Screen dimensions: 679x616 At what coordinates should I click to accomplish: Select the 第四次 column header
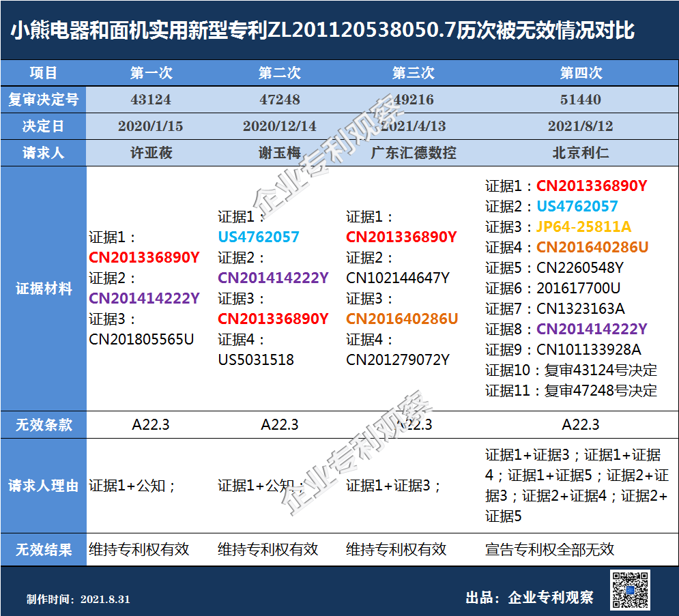point(580,73)
